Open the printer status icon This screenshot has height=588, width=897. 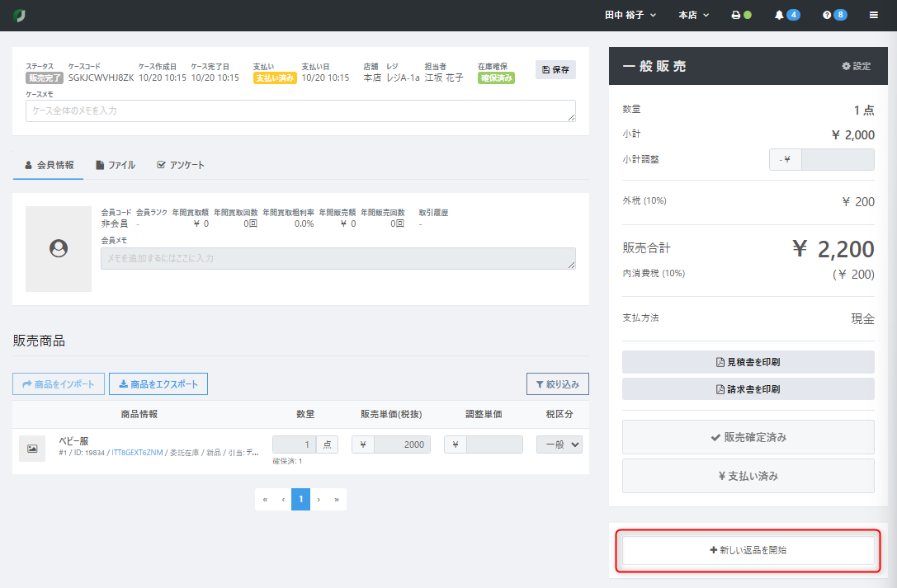coord(736,16)
